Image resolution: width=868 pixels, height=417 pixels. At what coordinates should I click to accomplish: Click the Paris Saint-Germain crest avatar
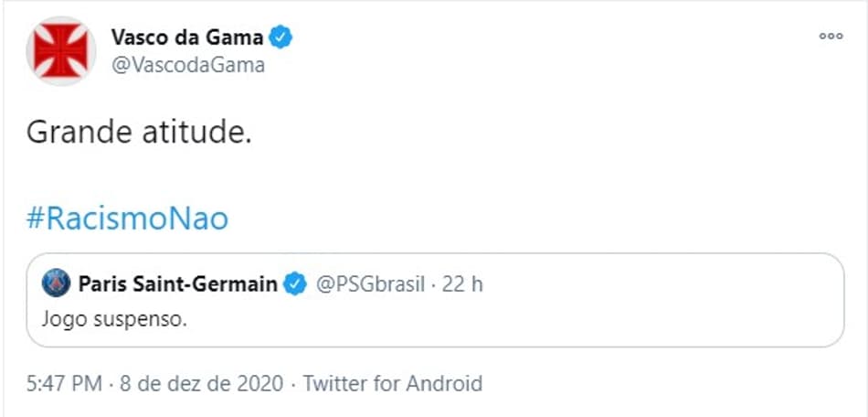(57, 283)
